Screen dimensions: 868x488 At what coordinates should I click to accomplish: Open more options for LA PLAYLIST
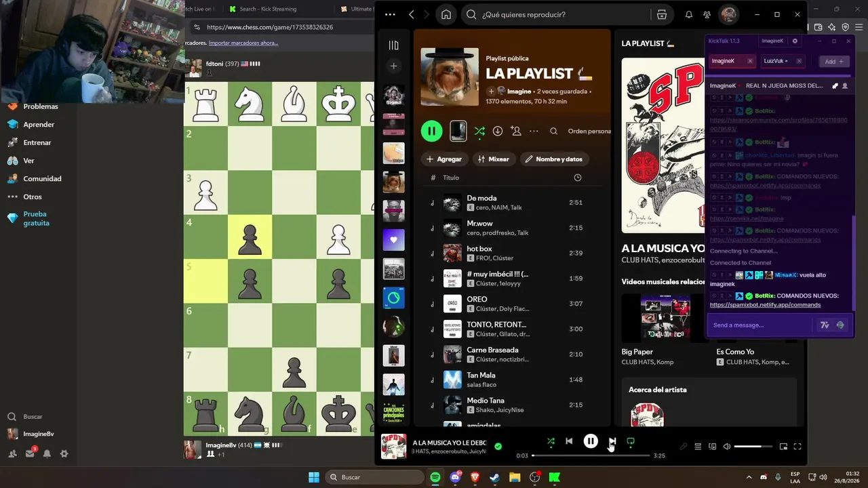click(534, 131)
